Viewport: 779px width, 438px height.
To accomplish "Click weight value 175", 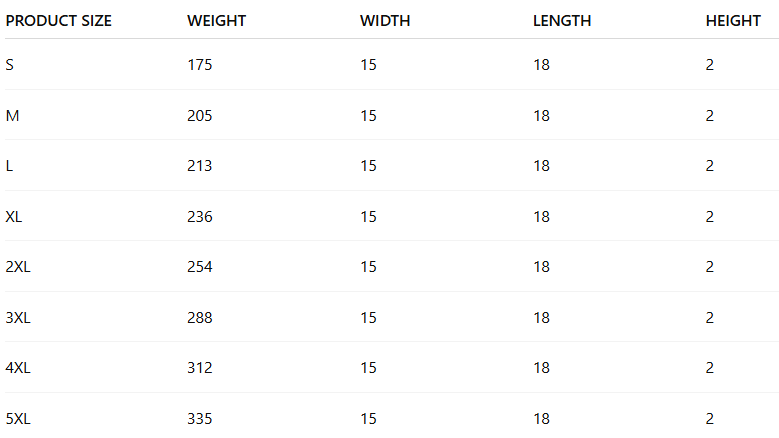I will tap(200, 65).
